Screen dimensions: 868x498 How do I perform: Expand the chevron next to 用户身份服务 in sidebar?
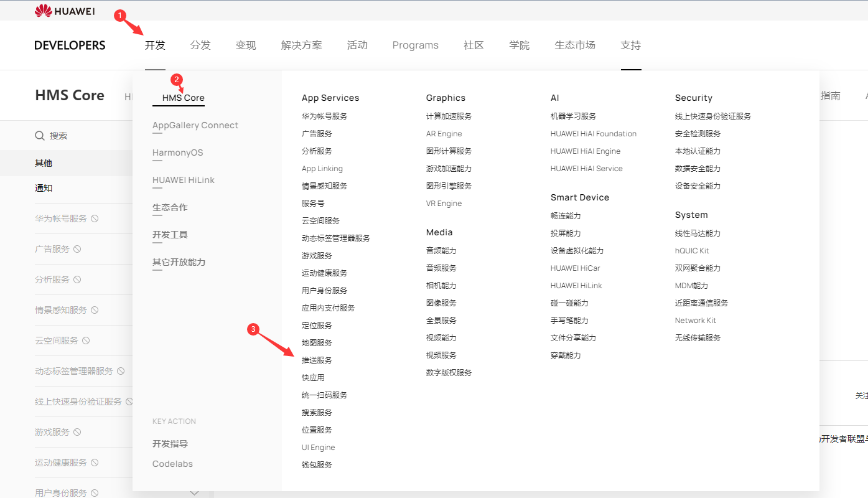tap(194, 493)
